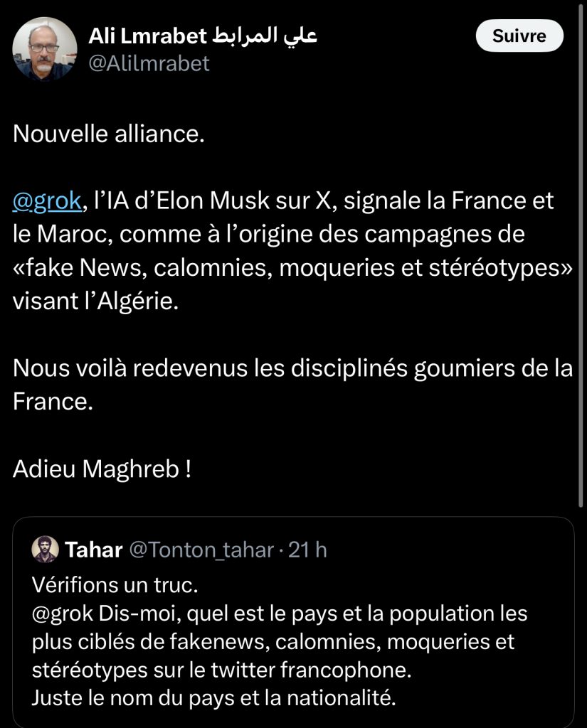The image size is (587, 728).
Task: Select the Tahar display name
Action: 94,550
